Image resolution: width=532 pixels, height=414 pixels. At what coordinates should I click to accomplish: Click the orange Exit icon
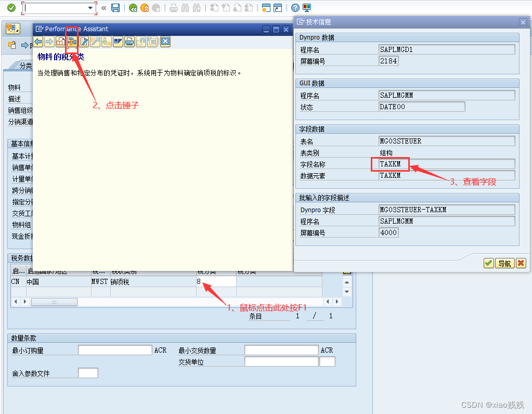point(145,8)
